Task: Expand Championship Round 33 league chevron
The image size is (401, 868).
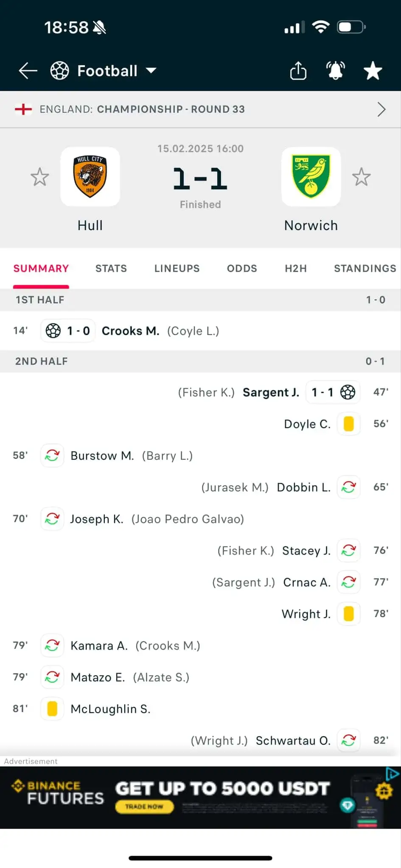Action: click(381, 109)
